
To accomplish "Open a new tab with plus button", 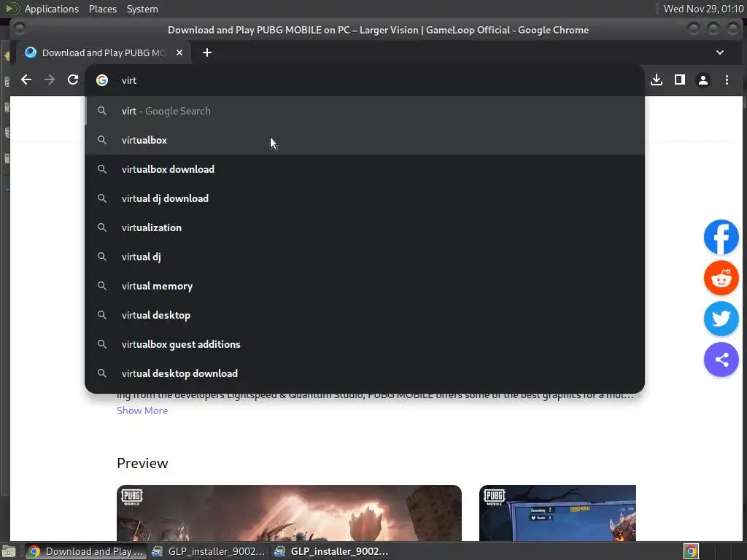I will pyautogui.click(x=206, y=52).
